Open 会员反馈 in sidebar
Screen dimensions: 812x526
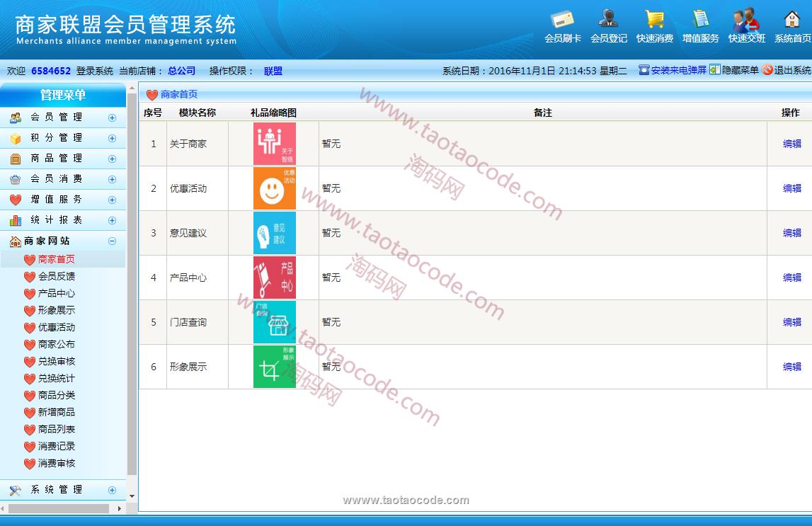tap(56, 276)
